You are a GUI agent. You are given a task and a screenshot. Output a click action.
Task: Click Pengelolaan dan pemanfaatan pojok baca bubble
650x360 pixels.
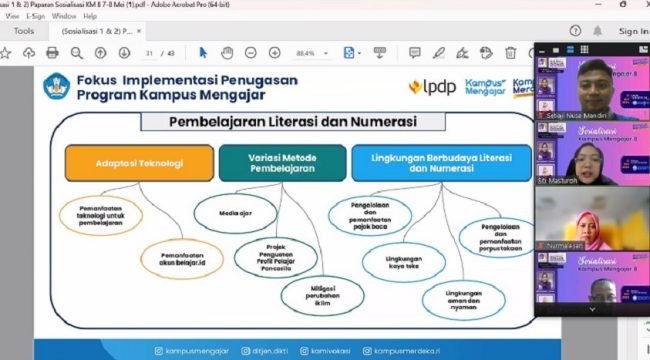[370, 216]
